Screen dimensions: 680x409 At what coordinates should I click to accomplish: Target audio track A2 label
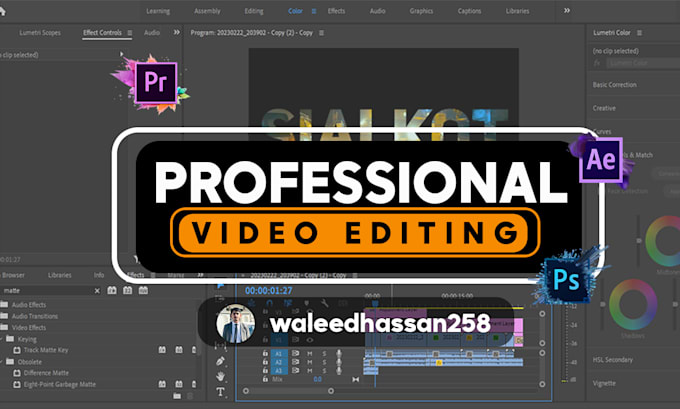(279, 362)
